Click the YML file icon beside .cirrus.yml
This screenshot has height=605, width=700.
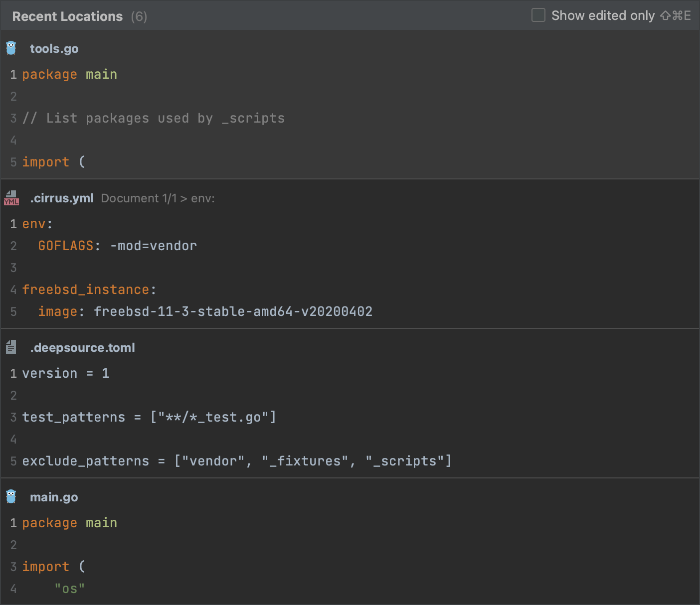11,198
